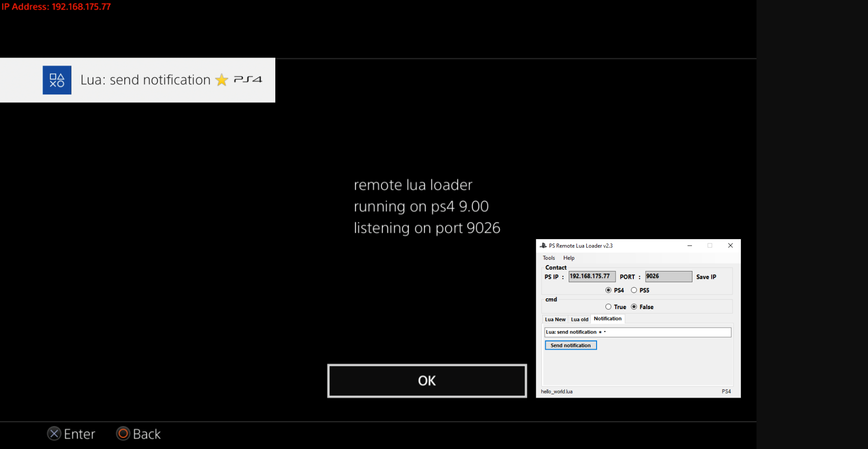The image size is (868, 449).
Task: Click the cross Enter button hint
Action: click(71, 434)
